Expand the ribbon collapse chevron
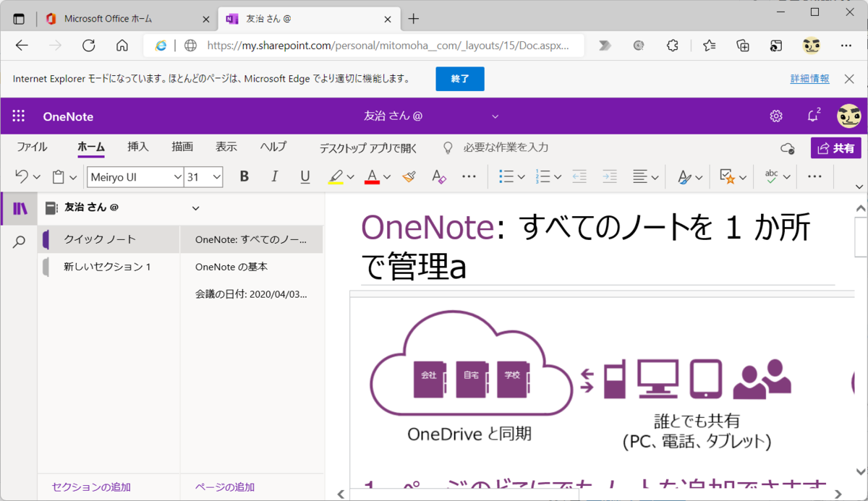Image resolution: width=868 pixels, height=501 pixels. (859, 187)
